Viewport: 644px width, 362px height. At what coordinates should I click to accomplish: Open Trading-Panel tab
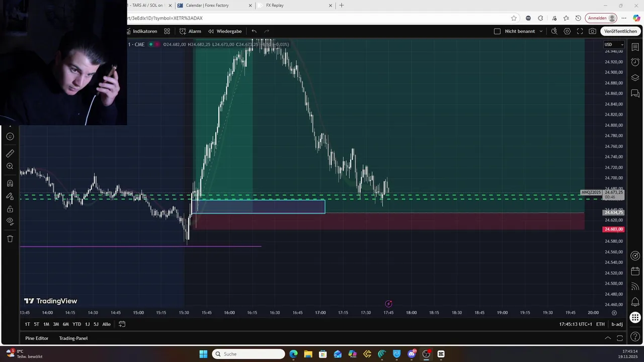[73, 338]
